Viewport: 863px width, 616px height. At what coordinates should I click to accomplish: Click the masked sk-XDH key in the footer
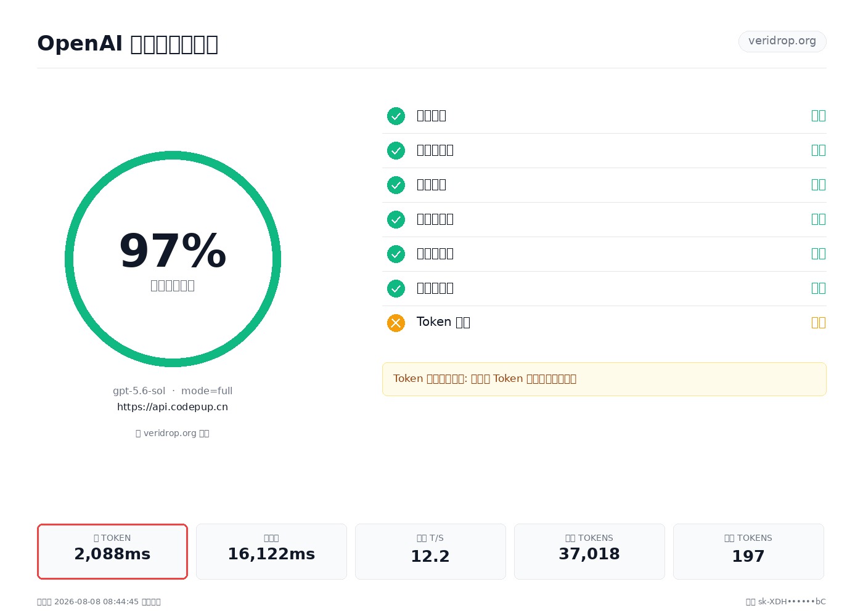click(792, 602)
